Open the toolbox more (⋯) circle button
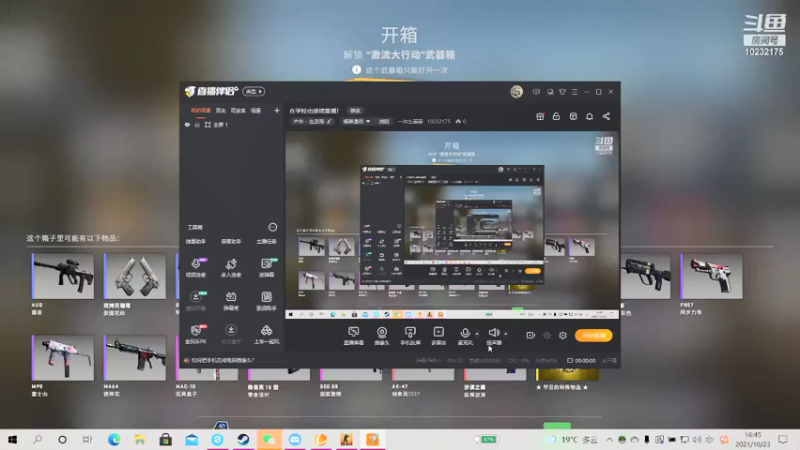 272,227
